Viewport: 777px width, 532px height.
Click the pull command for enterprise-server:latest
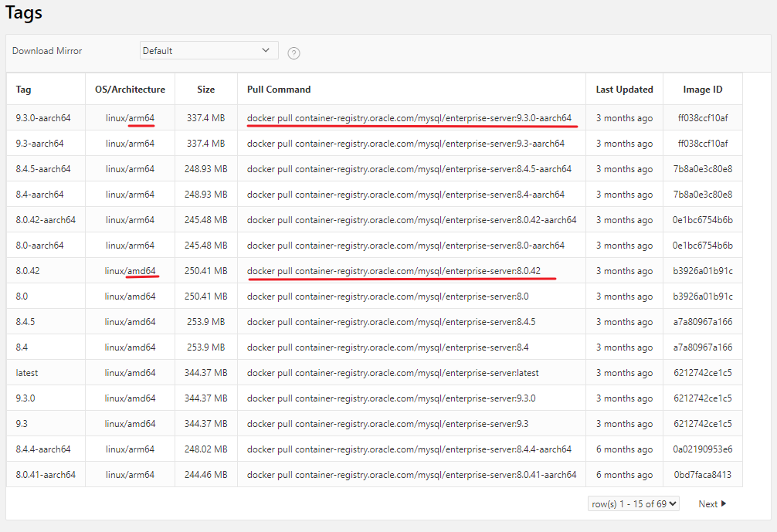(x=393, y=373)
